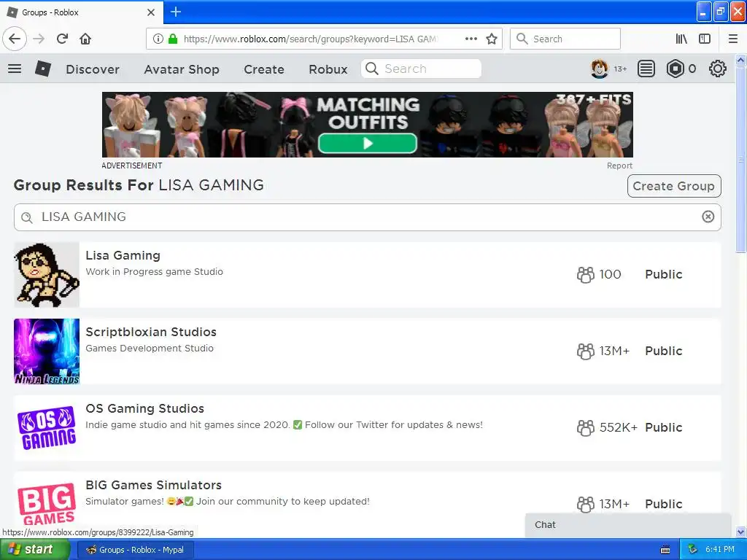The width and height of the screenshot is (747, 560).
Task: Click the LISA GAMING group search input
Action: coord(368,217)
